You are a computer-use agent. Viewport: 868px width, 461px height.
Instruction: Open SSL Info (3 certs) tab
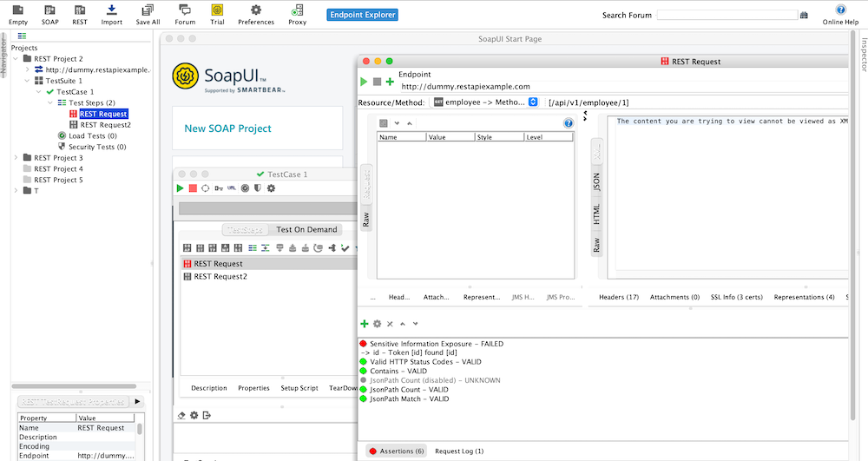[737, 297]
